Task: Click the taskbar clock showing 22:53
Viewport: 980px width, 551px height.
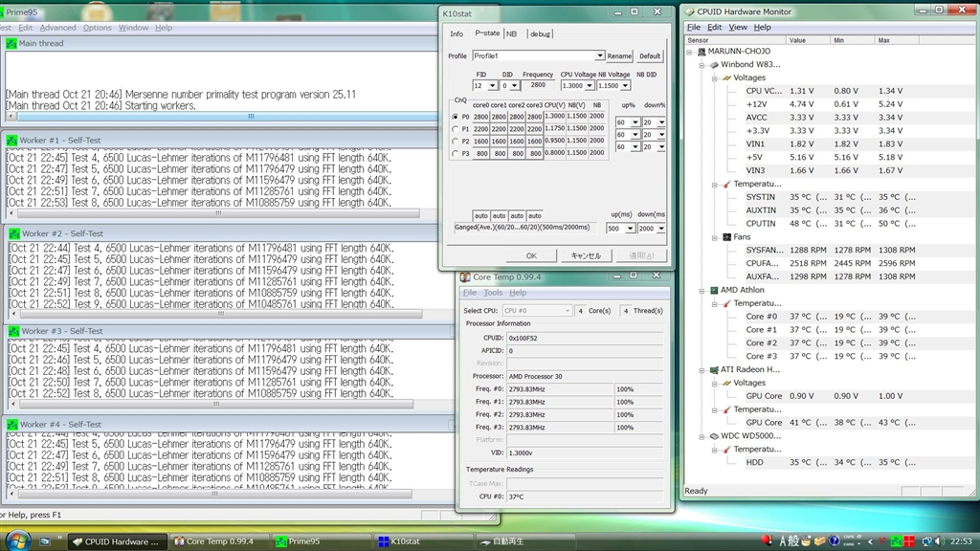Action: point(961,541)
